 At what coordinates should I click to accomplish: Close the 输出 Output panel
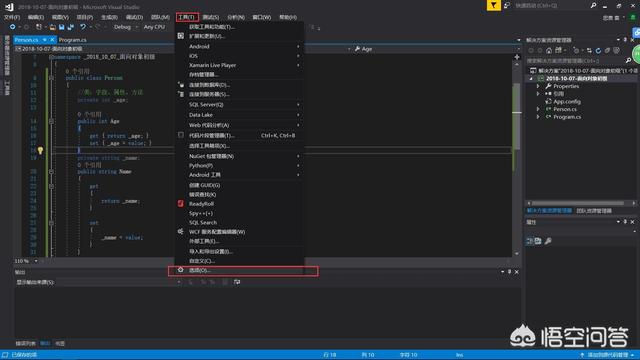pos(517,272)
